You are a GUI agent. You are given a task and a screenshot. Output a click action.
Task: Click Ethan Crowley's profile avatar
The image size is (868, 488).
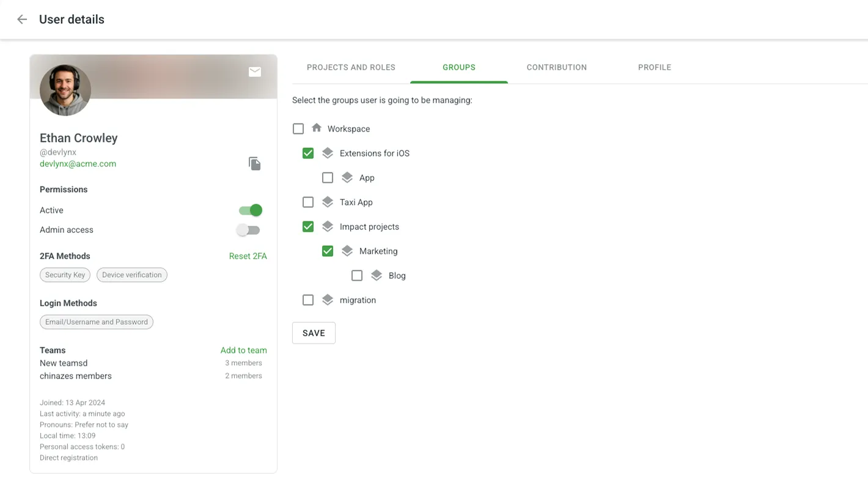point(65,90)
